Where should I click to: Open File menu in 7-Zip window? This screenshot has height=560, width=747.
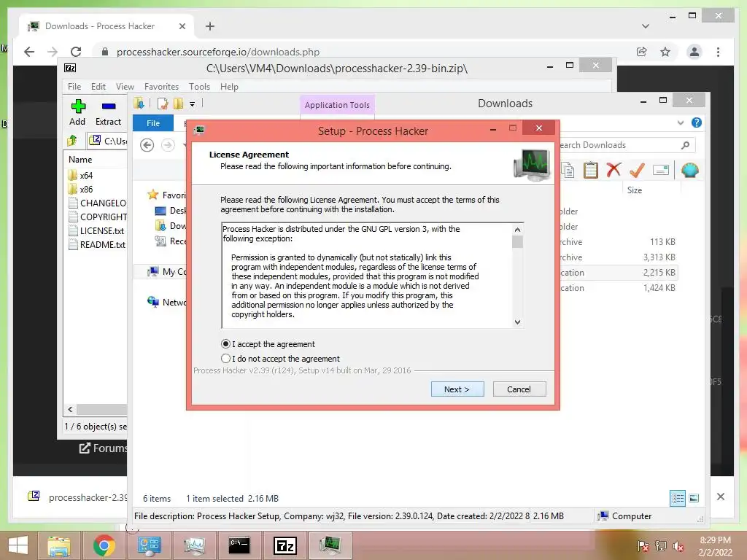pos(74,87)
